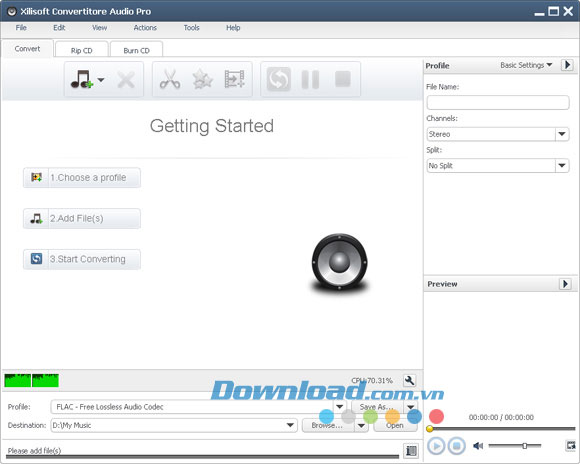Viewport: 580px width, 464px height.
Task: Select the Clip scissors tool
Action: [x=170, y=79]
